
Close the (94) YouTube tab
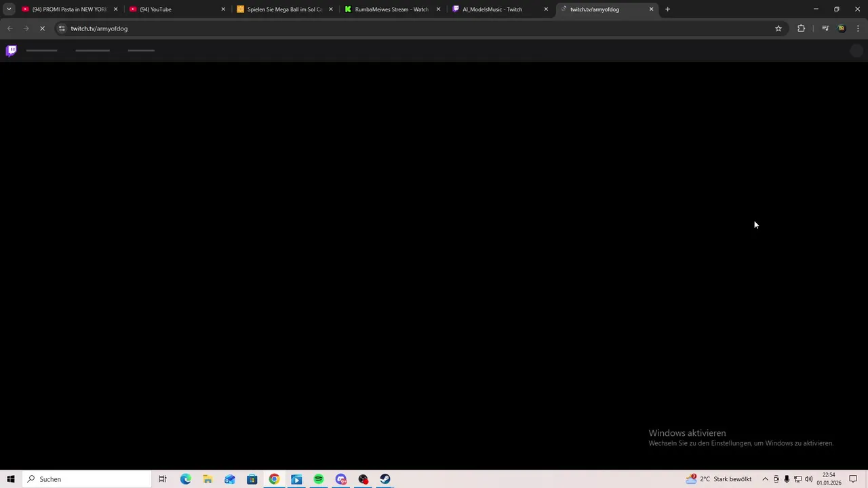click(x=223, y=9)
